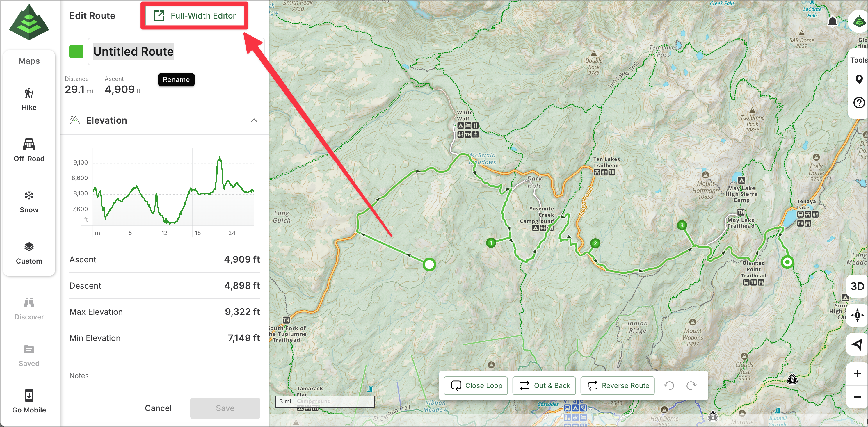The height and width of the screenshot is (427, 868).
Task: Open the help question mark
Action: tap(859, 102)
